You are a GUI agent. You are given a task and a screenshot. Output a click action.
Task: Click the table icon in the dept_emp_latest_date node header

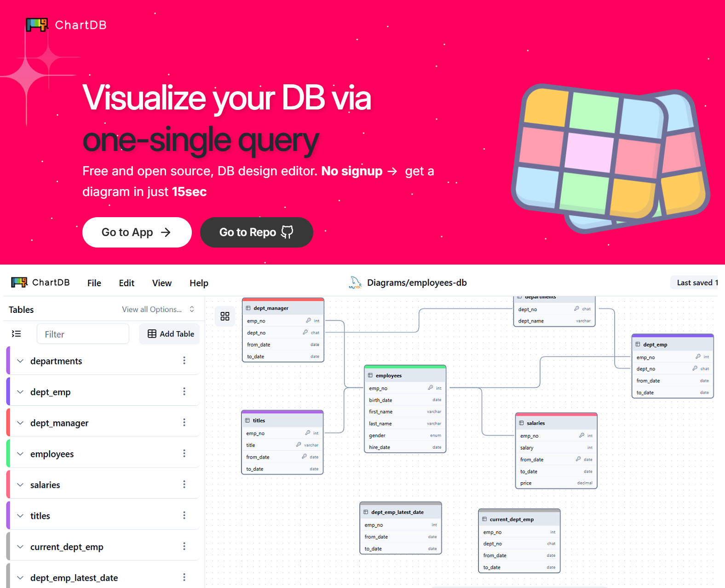coord(366,512)
